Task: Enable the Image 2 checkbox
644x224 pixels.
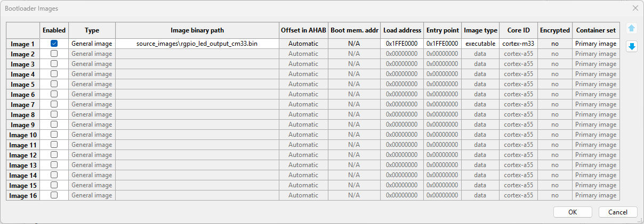Action: point(54,54)
